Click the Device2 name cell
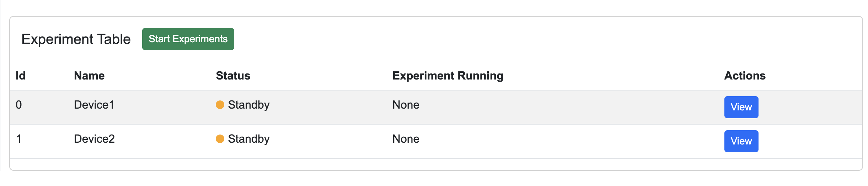The image size is (868, 186). coord(95,139)
